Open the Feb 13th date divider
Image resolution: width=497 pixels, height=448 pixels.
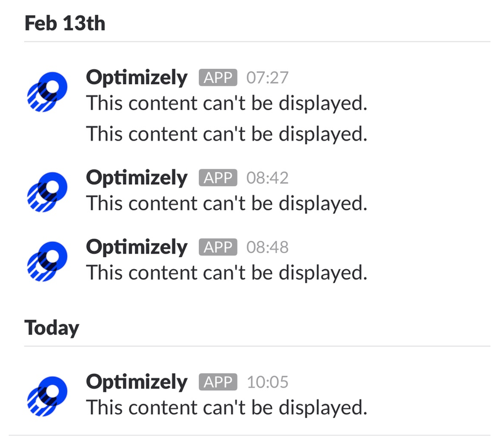[65, 23]
